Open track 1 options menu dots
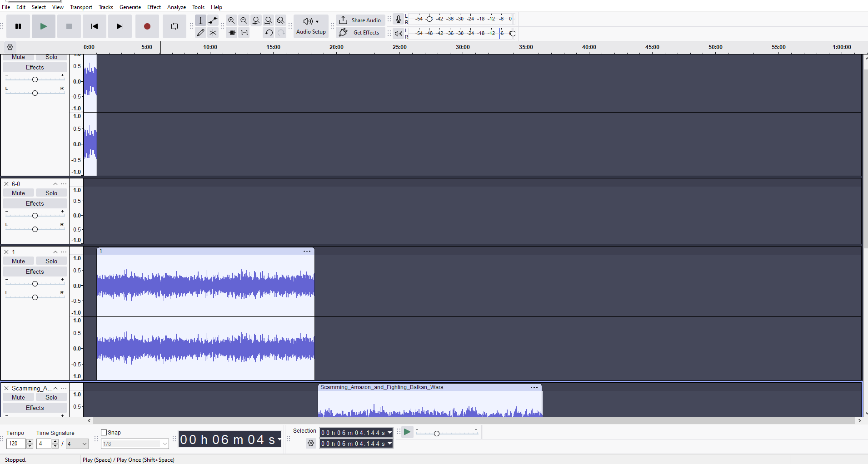The height and width of the screenshot is (464, 868). tap(64, 252)
